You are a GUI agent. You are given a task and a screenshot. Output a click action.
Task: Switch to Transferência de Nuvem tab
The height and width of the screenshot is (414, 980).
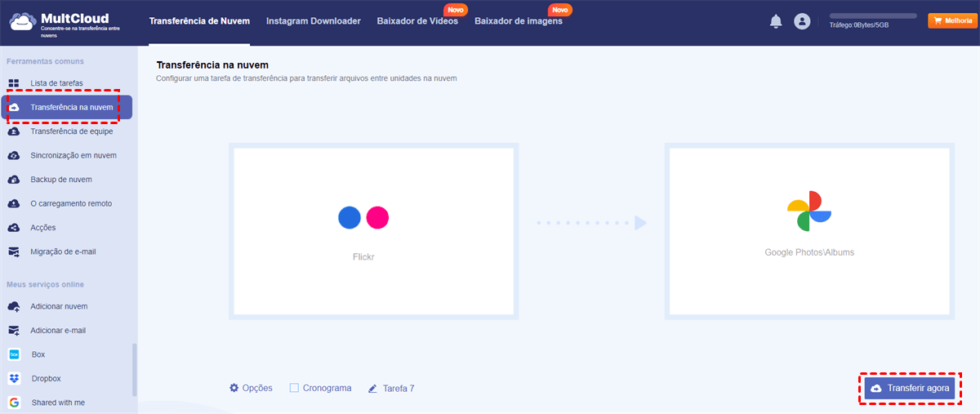(199, 21)
